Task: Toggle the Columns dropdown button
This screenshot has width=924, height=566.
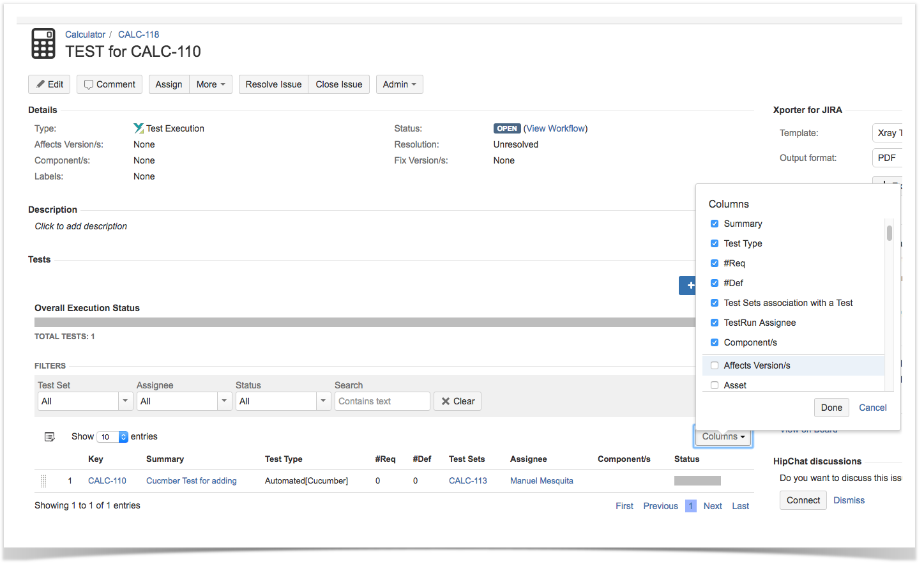Action: pyautogui.click(x=723, y=436)
